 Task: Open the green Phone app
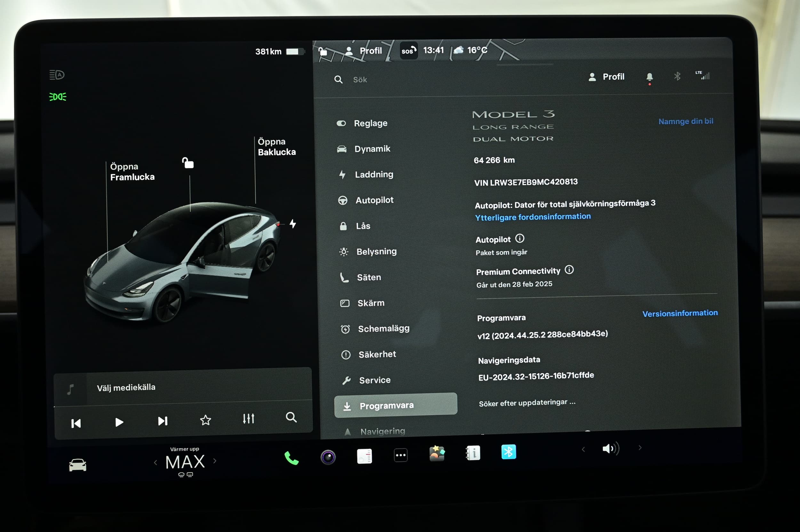click(x=291, y=458)
